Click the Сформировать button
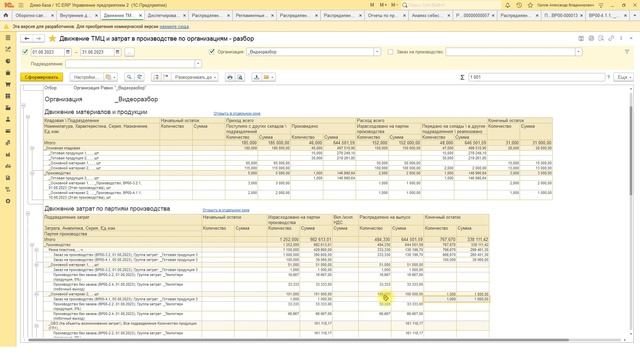The width and height of the screenshot is (640, 360). pos(42,77)
